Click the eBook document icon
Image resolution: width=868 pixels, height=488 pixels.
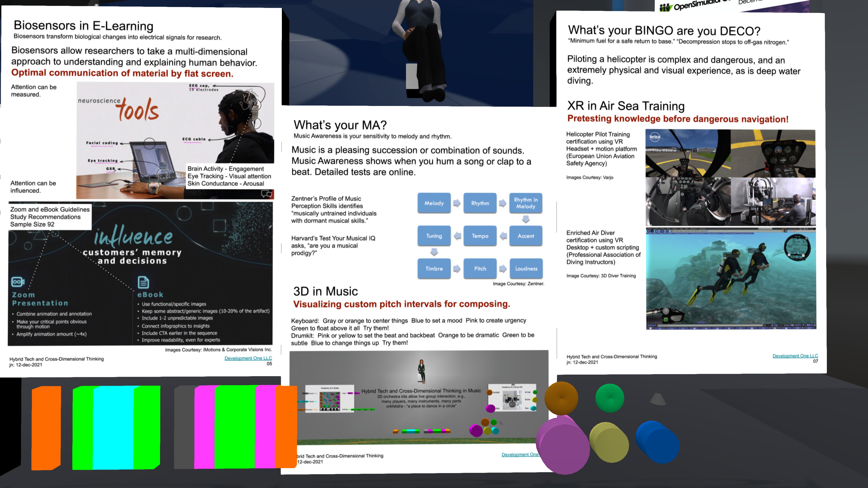point(143,282)
